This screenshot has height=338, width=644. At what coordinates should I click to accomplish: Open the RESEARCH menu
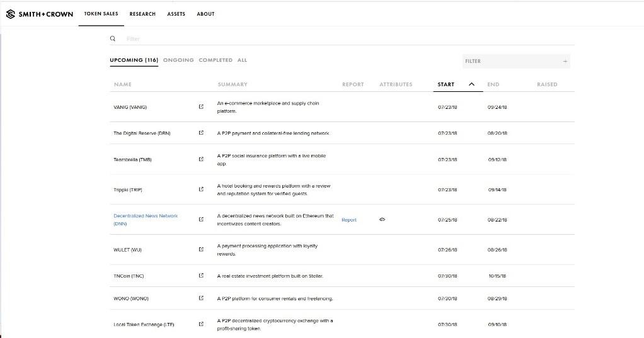pyautogui.click(x=142, y=14)
